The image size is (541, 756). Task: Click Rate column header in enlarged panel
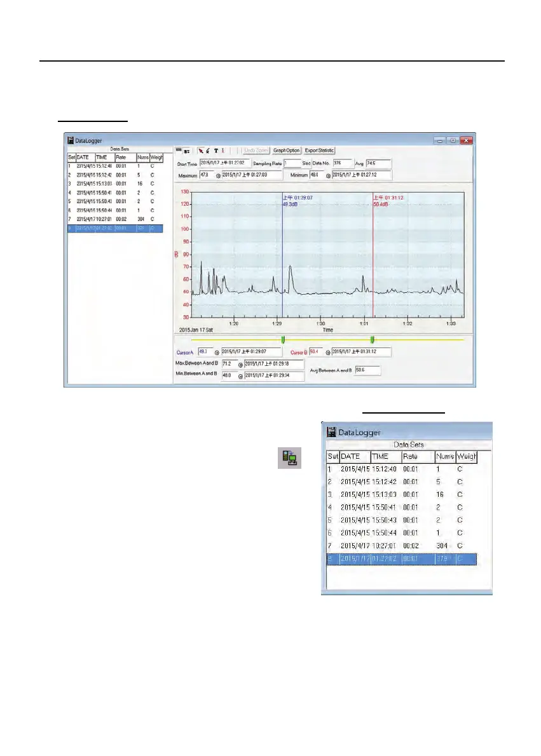pyautogui.click(x=418, y=457)
